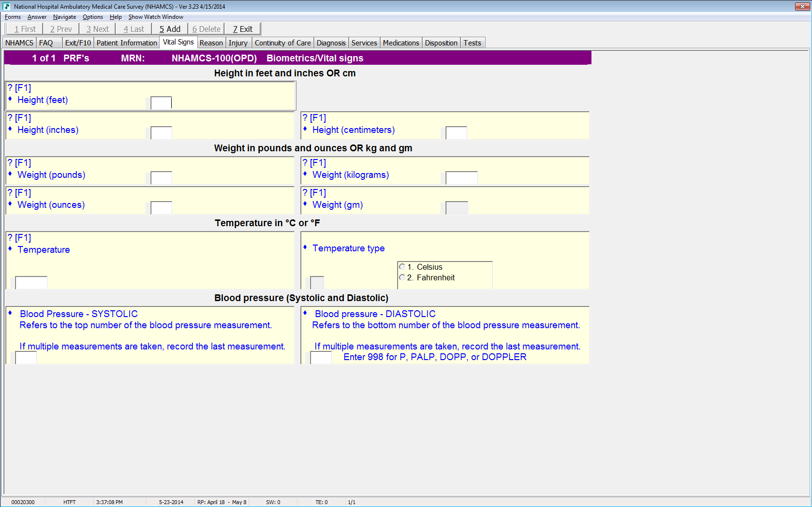Open the Forms menu

click(x=13, y=17)
